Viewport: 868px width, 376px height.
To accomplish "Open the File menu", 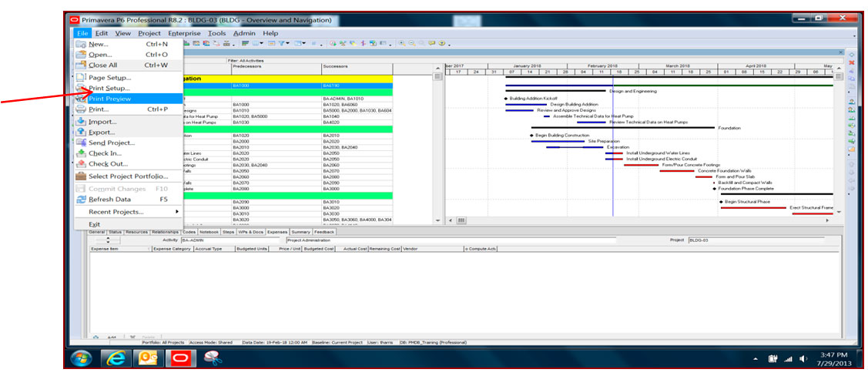I will coord(82,33).
